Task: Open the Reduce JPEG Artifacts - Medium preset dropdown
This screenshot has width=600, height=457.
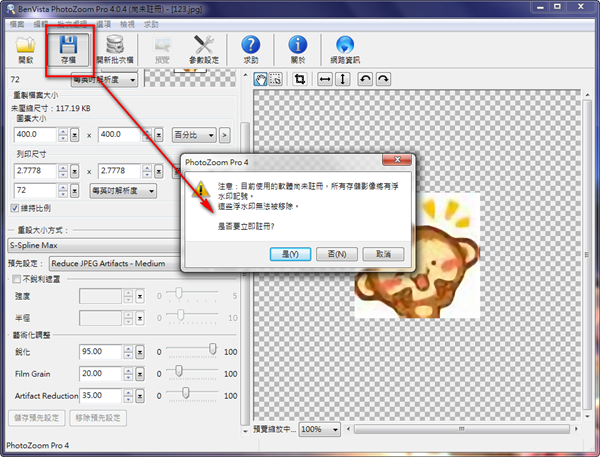Action: coord(115,263)
